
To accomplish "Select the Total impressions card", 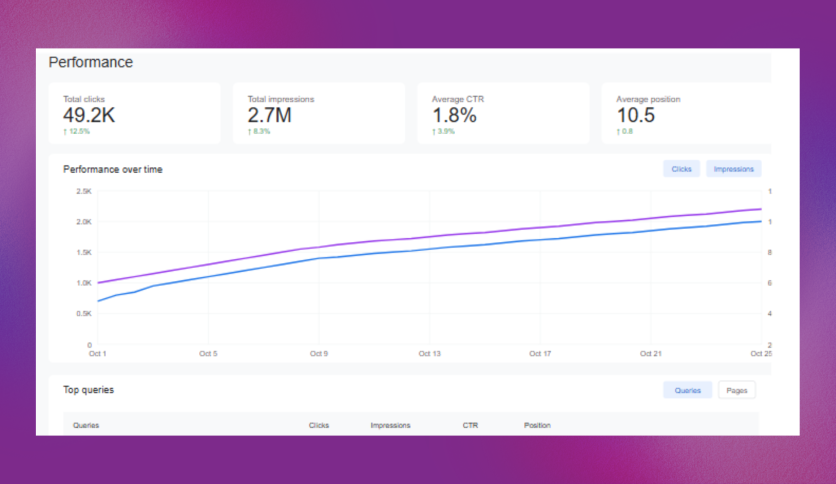I will (x=319, y=113).
